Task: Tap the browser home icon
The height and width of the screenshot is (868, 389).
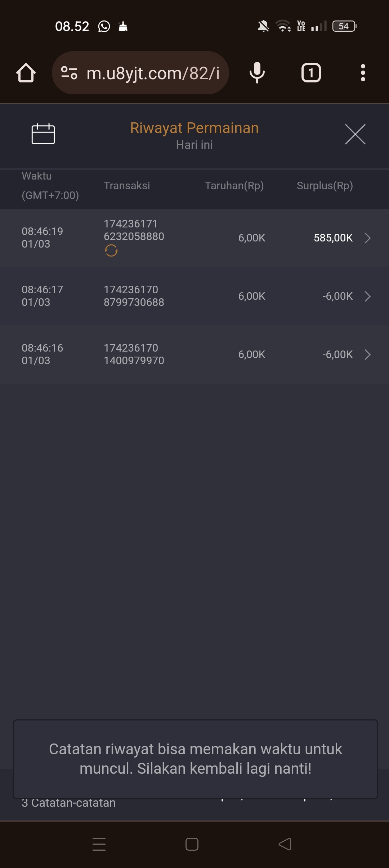Action: pyautogui.click(x=26, y=73)
